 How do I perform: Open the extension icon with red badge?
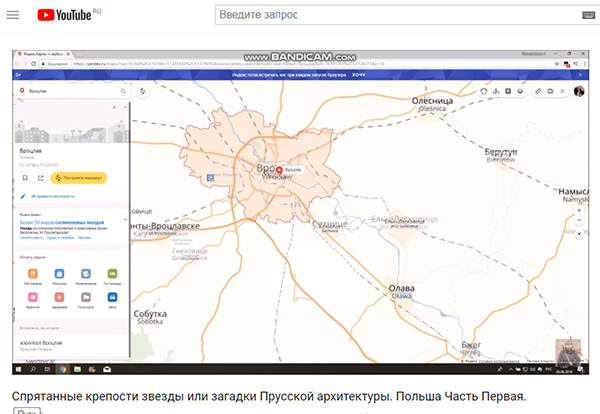[x=567, y=64]
